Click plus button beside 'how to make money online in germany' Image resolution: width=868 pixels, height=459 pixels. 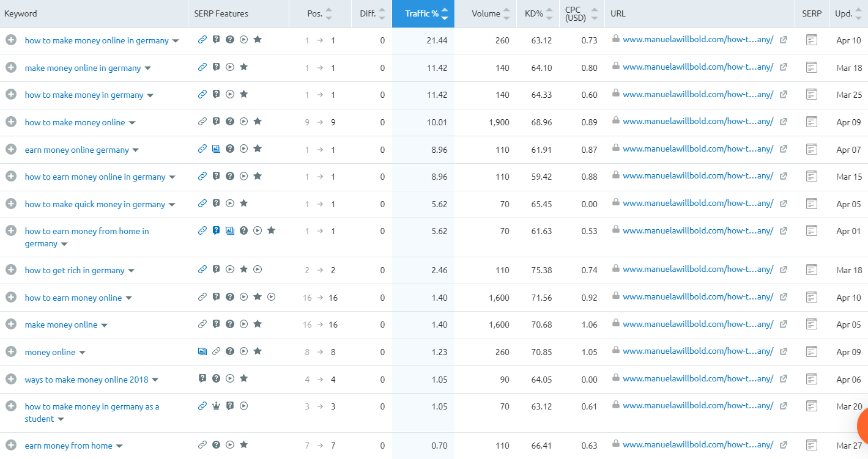(x=11, y=40)
